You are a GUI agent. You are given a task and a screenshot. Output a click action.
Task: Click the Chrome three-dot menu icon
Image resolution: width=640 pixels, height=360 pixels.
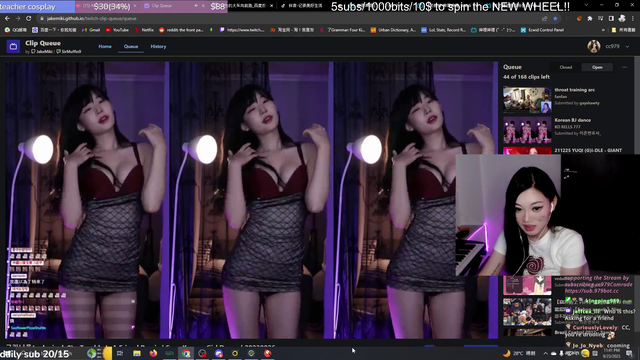633,18
